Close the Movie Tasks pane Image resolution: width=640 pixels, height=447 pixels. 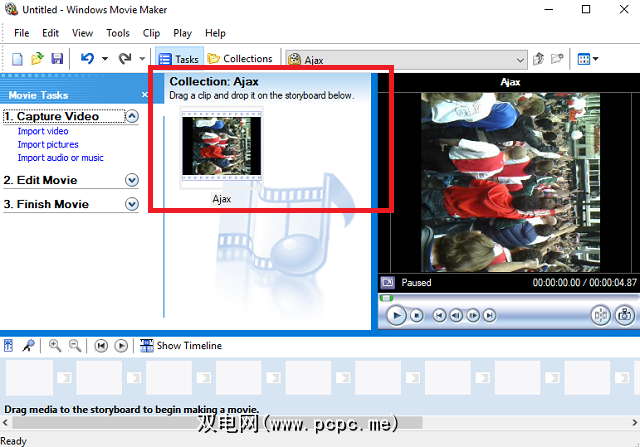pyautogui.click(x=144, y=95)
